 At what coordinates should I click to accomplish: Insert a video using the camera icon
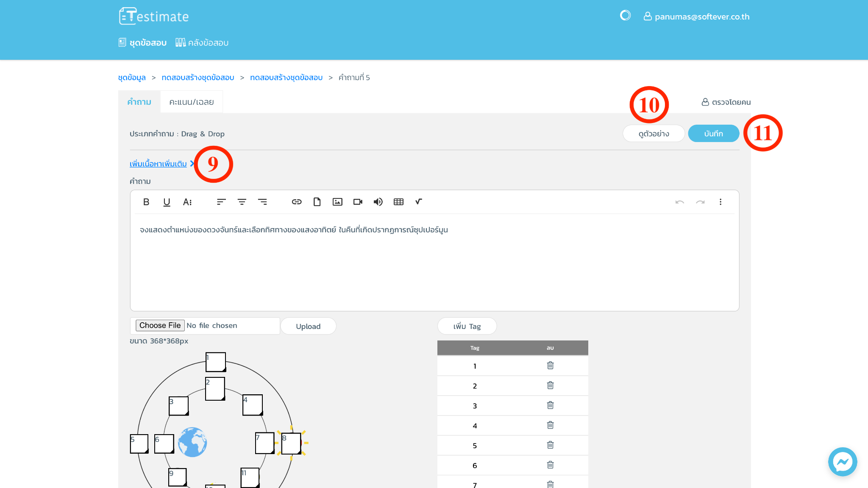point(358,202)
